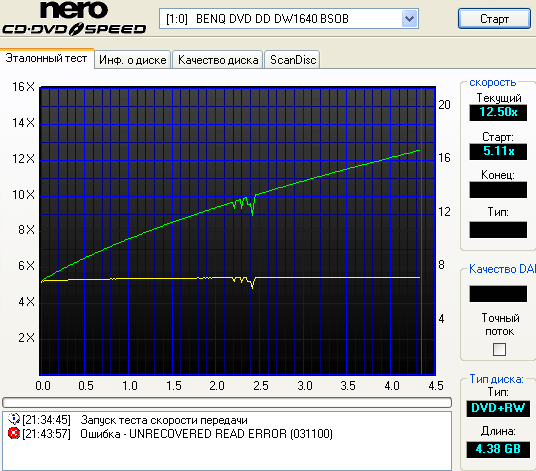This screenshot has height=471, width=536.
Task: Select the UNRECOVERED READ ERROR log line
Action: click(x=206, y=434)
